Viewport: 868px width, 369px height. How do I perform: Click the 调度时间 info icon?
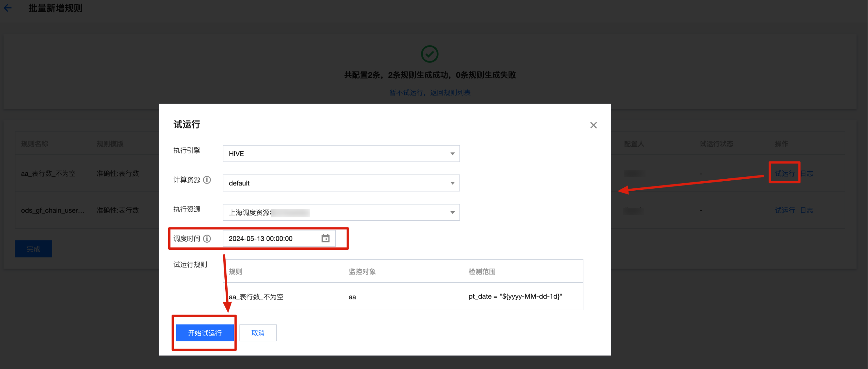click(207, 238)
